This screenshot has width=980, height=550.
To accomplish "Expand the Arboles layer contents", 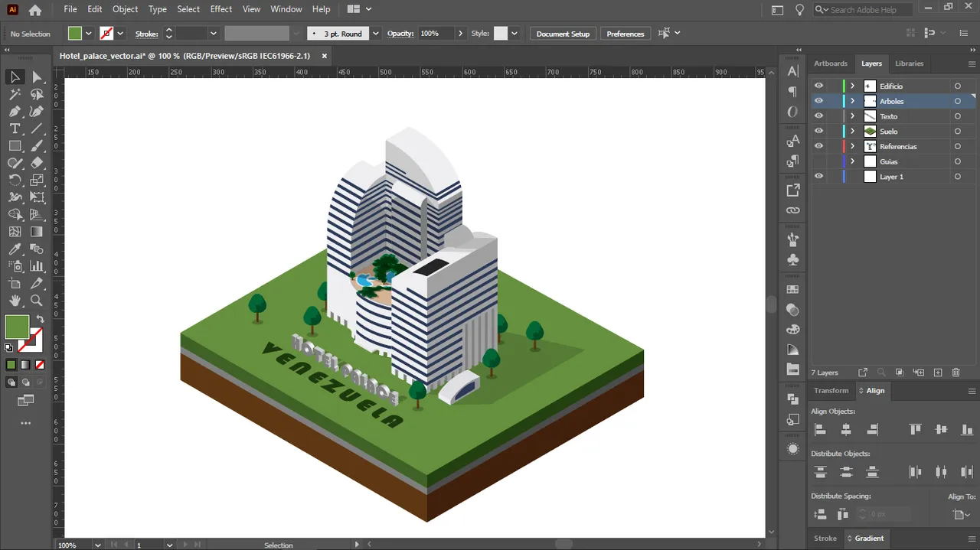I will [x=852, y=101].
